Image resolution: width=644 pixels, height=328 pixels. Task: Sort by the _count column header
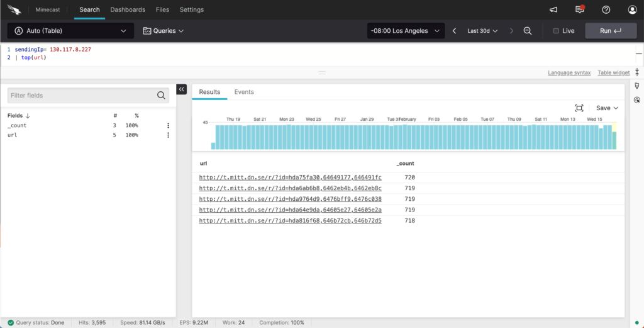pos(405,164)
